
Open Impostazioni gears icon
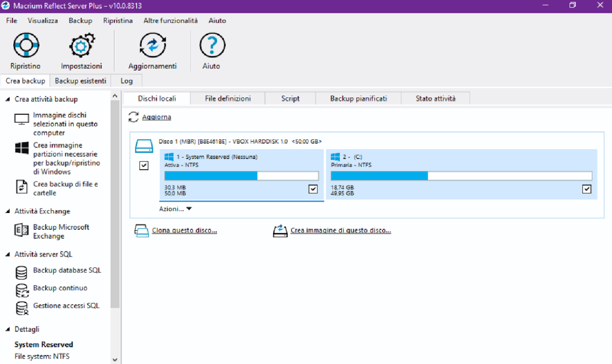tap(82, 45)
